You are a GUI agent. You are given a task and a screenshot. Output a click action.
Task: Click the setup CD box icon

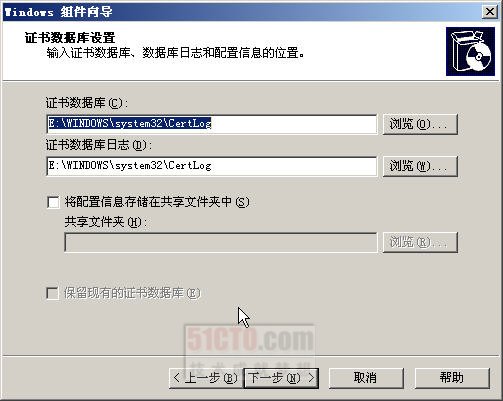click(x=470, y=51)
